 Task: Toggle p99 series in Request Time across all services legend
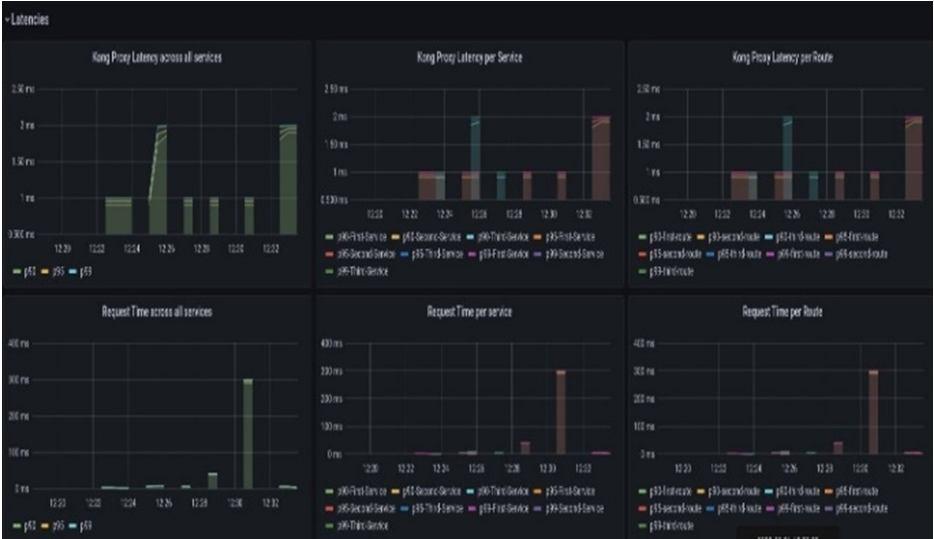pyautogui.click(x=80, y=526)
